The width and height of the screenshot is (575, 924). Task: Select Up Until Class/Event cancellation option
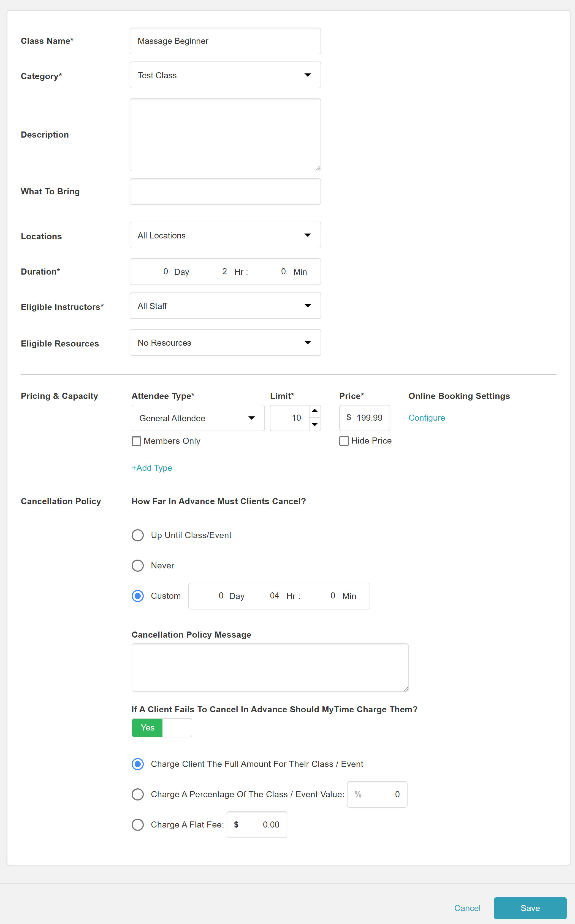coord(138,535)
